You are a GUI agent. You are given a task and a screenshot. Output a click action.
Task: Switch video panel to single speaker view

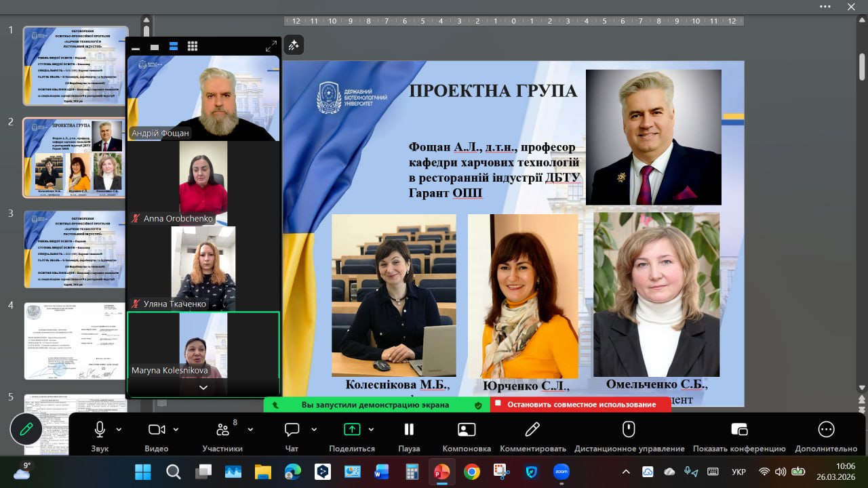click(155, 47)
